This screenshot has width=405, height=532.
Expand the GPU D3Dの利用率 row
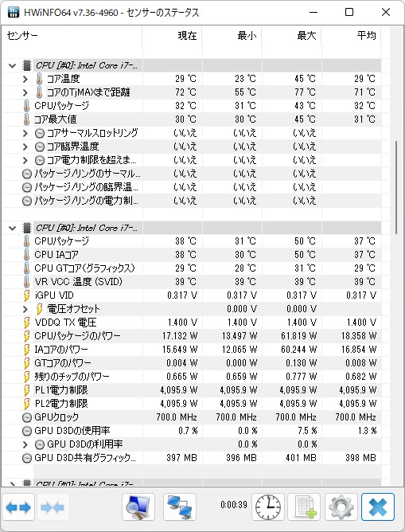click(x=25, y=444)
